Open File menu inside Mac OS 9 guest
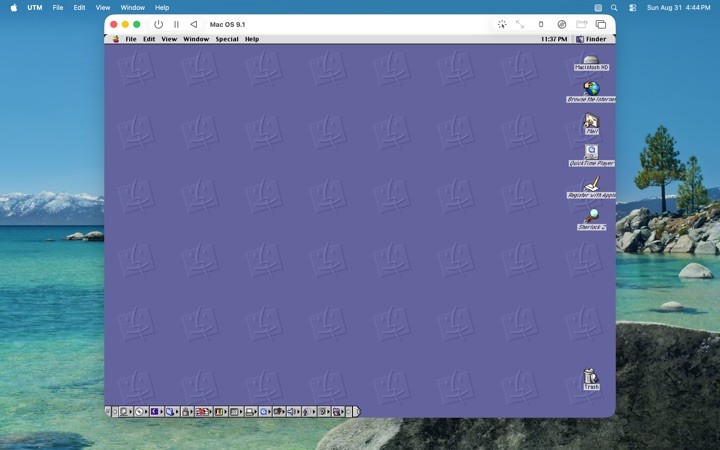This screenshot has height=450, width=720. [x=131, y=39]
